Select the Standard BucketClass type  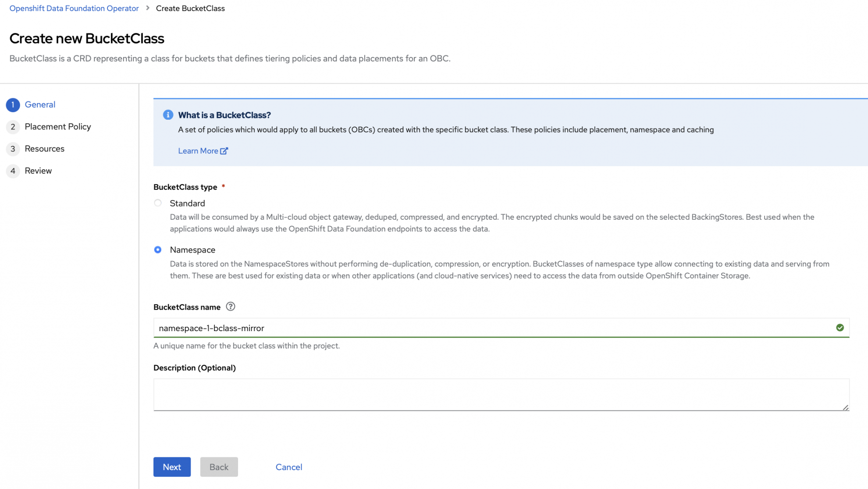[x=158, y=203]
